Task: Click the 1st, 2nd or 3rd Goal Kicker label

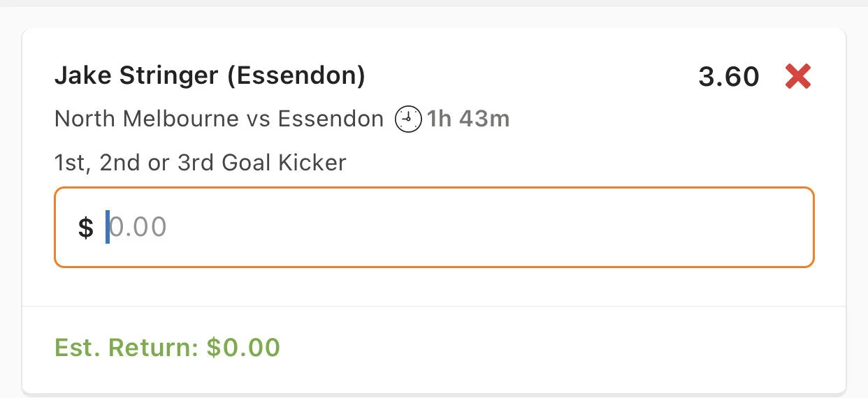Action: click(x=200, y=163)
